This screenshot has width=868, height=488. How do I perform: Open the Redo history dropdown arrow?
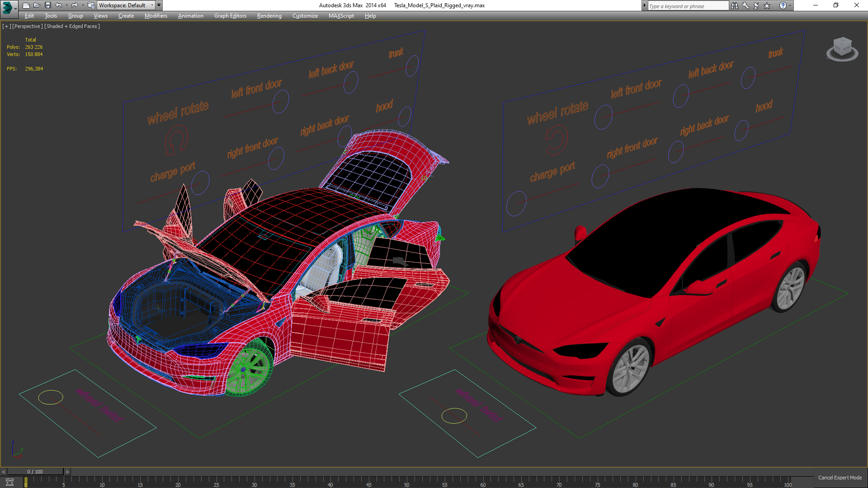tap(83, 5)
